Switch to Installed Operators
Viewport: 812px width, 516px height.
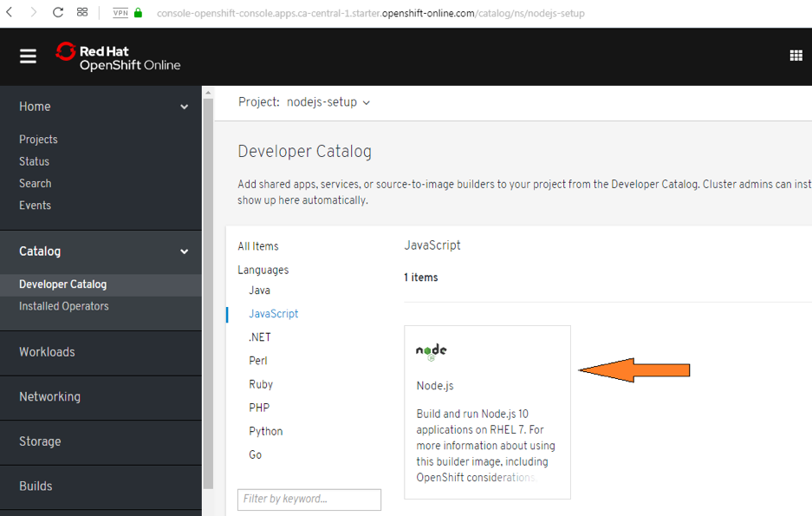coord(64,305)
